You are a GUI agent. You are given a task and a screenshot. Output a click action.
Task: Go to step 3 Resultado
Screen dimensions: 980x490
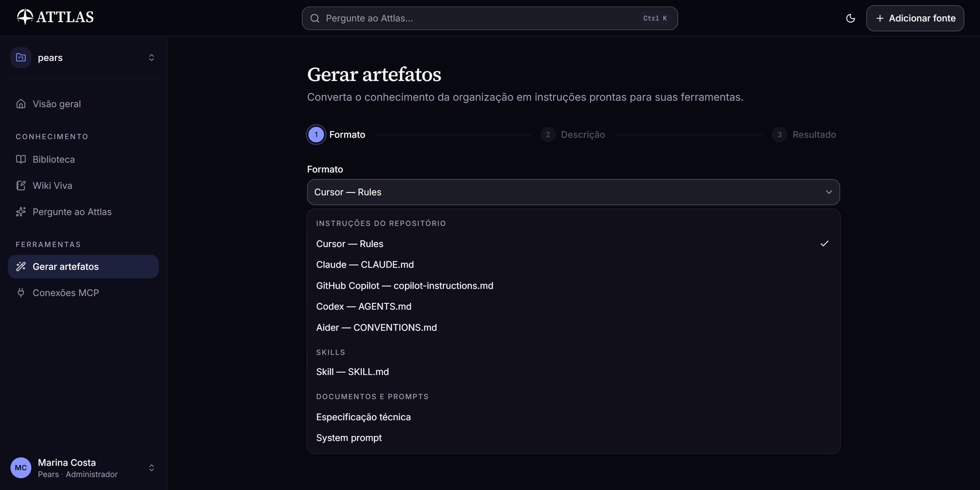804,135
